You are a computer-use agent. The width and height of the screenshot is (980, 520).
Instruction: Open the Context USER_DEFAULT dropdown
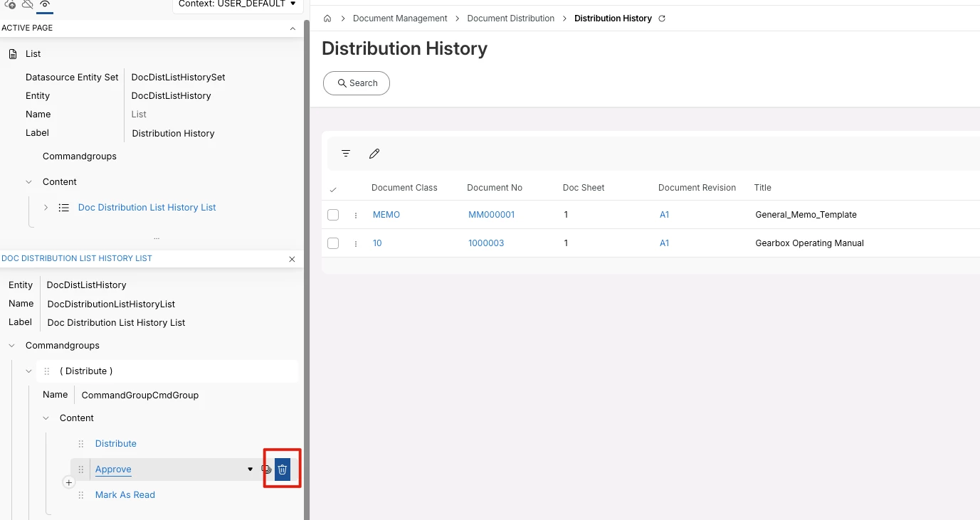point(238,4)
